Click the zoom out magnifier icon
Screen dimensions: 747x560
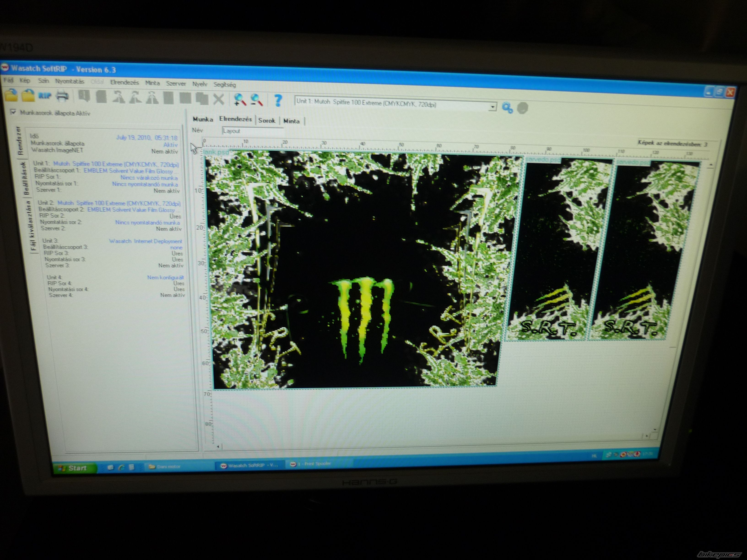[x=257, y=100]
